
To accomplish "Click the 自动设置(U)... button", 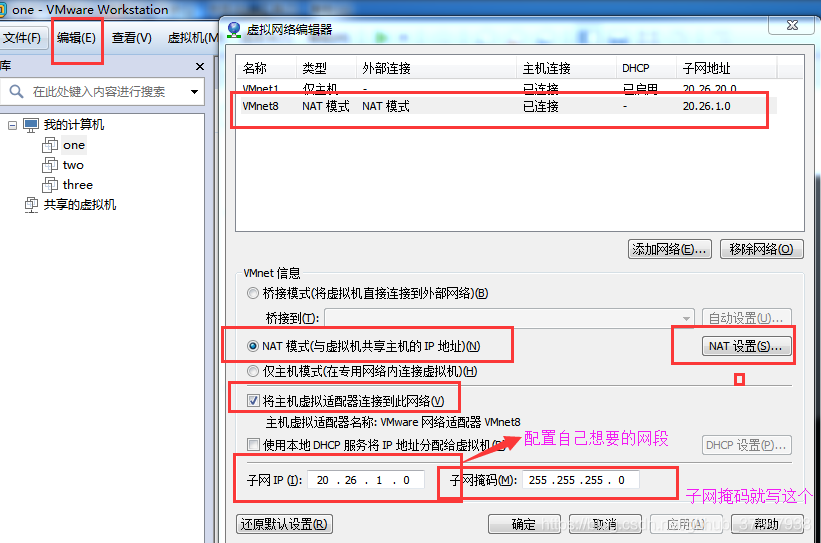I will [x=746, y=318].
